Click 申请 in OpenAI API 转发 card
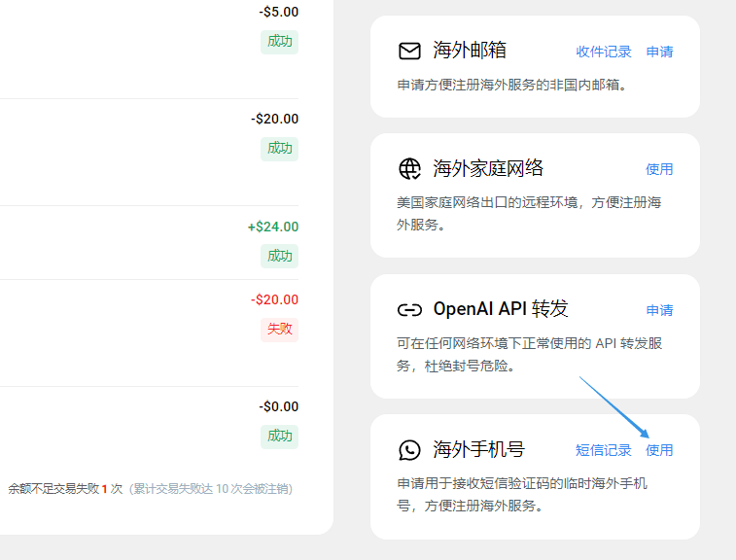The height and width of the screenshot is (560, 736). [x=659, y=310]
